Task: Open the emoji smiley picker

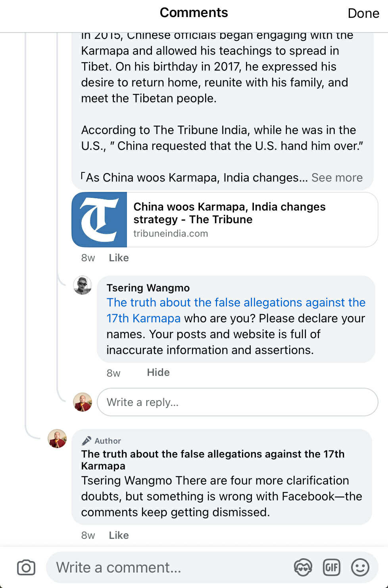Action: (x=360, y=567)
